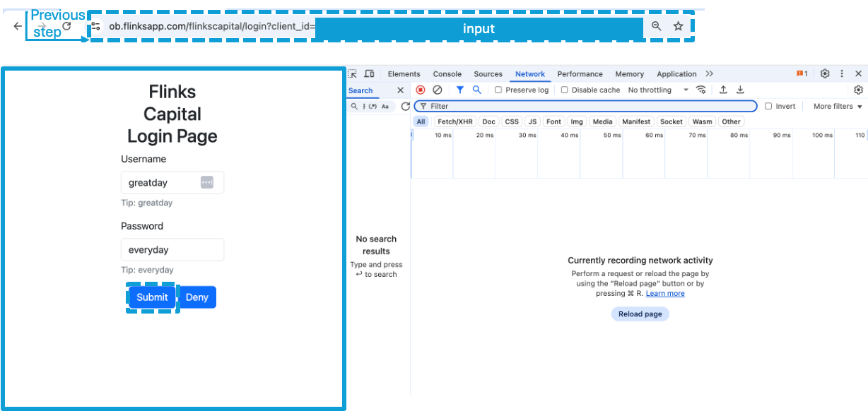Select the Search pane tab
Viewport: 868px width, 411px height.
(x=360, y=90)
